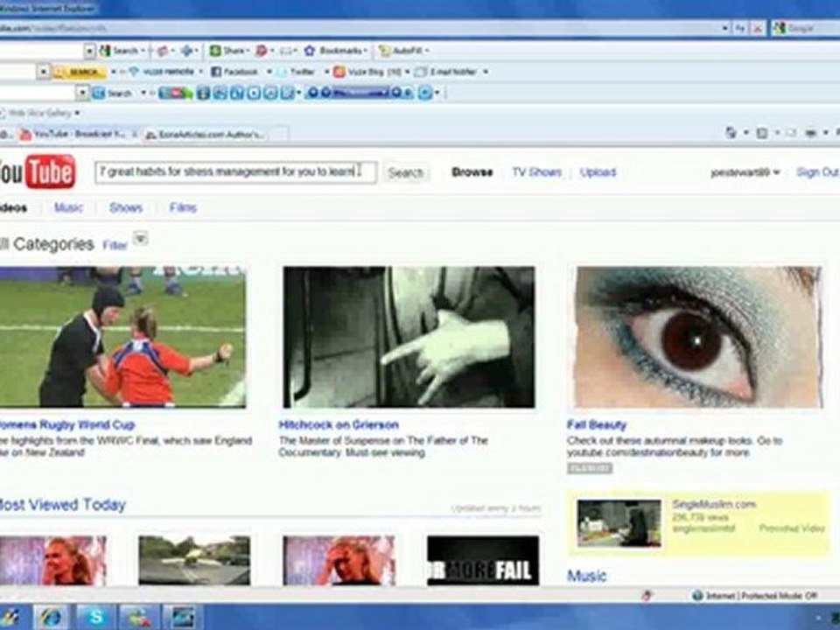The image size is (840, 630).
Task: Click the red D icon next to Share
Action: coord(262,51)
